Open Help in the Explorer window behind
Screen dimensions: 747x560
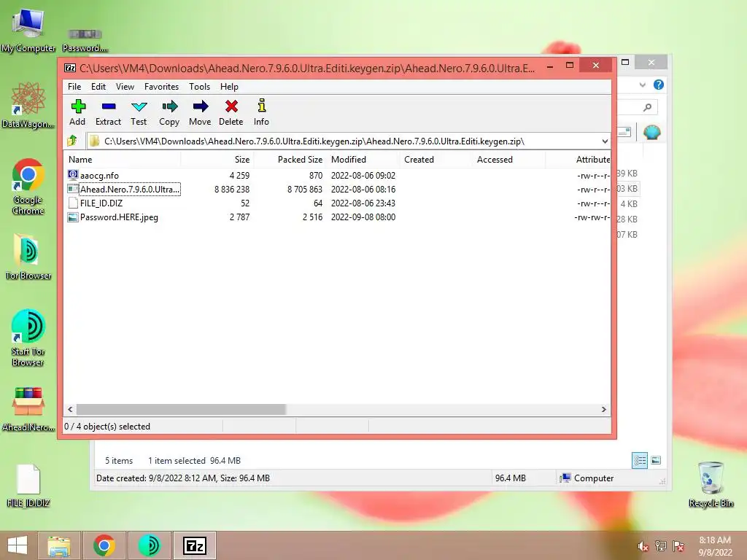[x=659, y=85]
